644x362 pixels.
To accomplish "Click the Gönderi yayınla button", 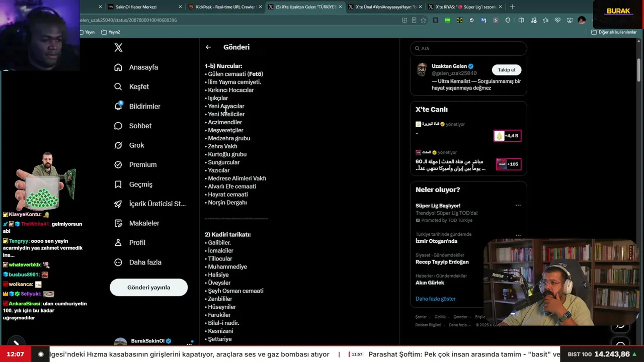I will 148,288.
